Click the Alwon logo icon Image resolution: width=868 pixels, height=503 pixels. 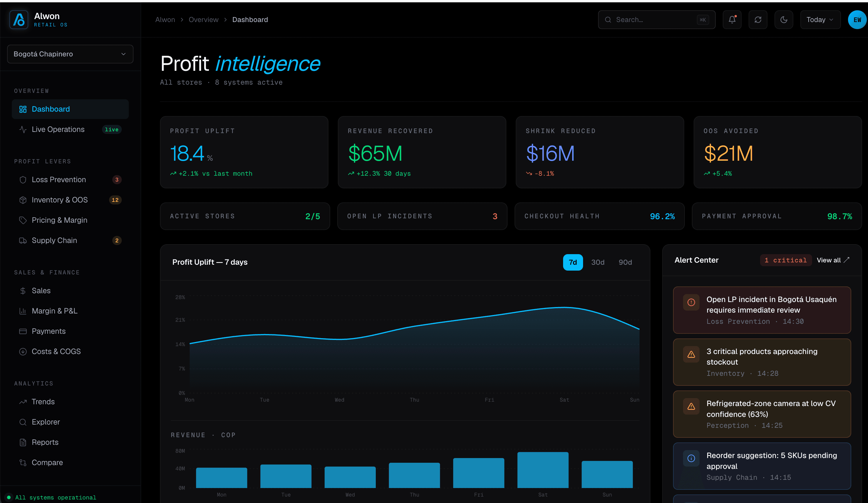point(19,20)
